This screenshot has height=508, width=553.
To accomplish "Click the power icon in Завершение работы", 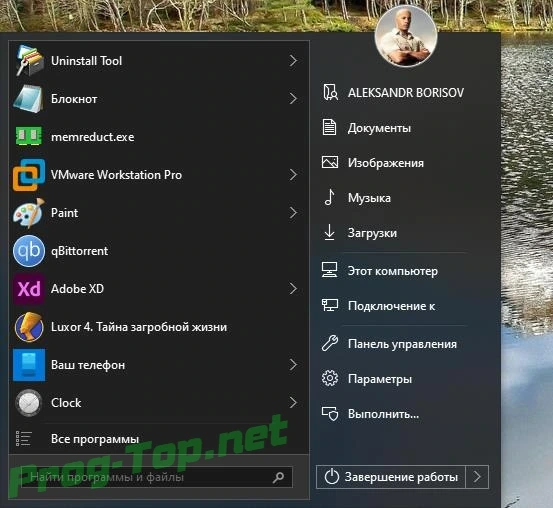I will pyautogui.click(x=332, y=477).
